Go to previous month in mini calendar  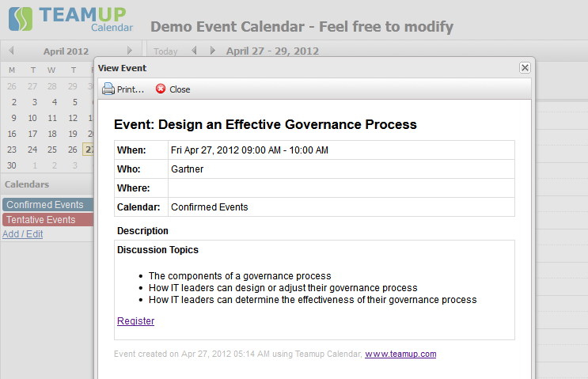pyautogui.click(x=11, y=51)
